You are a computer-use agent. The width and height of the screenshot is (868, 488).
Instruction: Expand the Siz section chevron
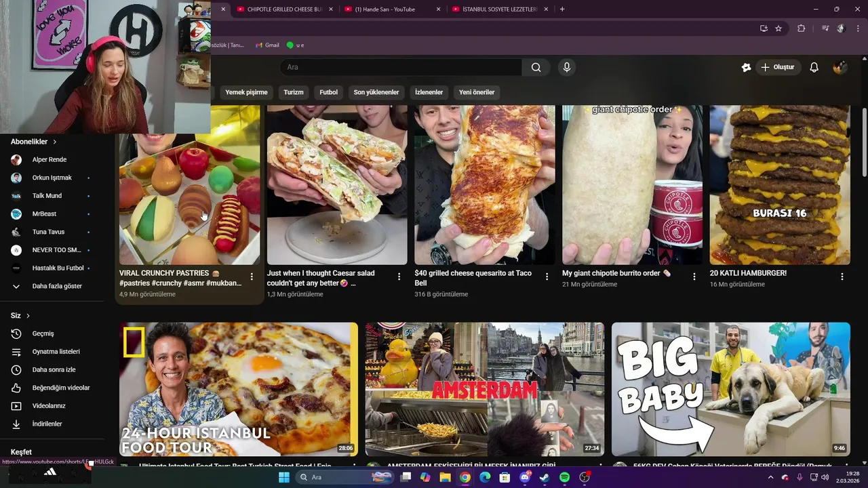pos(28,316)
